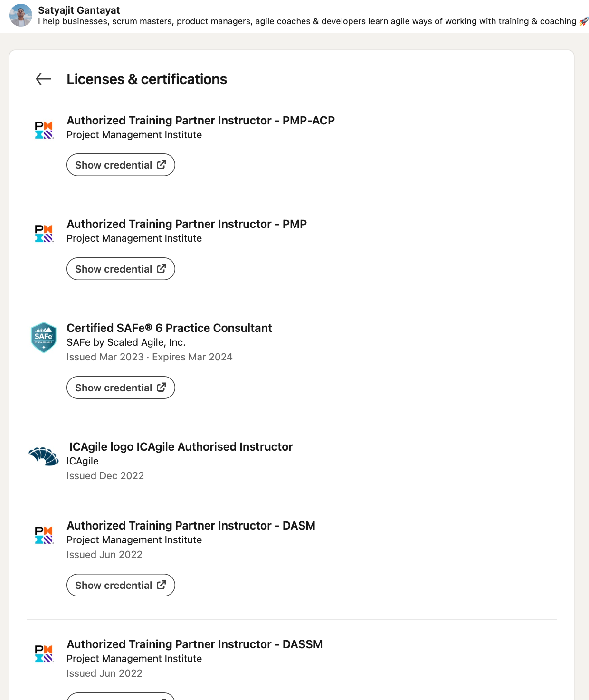Screen dimensions: 589x700
Task: Click SAFe by Scaled Agile, Inc. issuer text
Action: point(126,342)
